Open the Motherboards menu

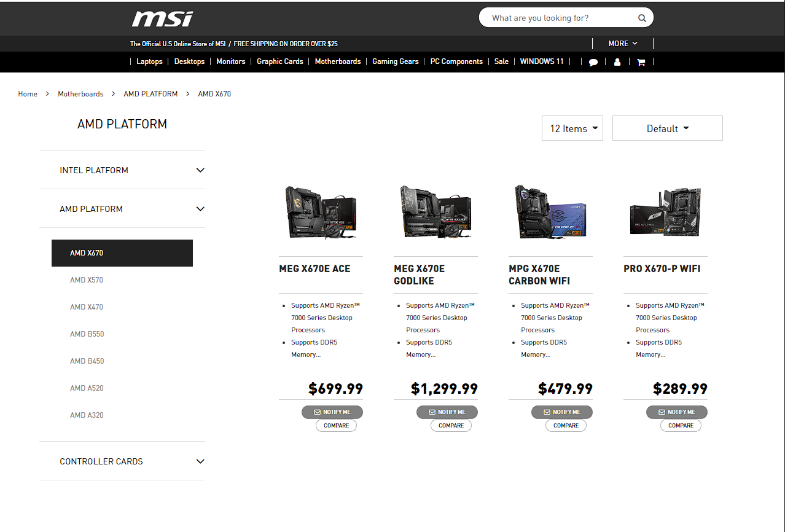pos(338,61)
